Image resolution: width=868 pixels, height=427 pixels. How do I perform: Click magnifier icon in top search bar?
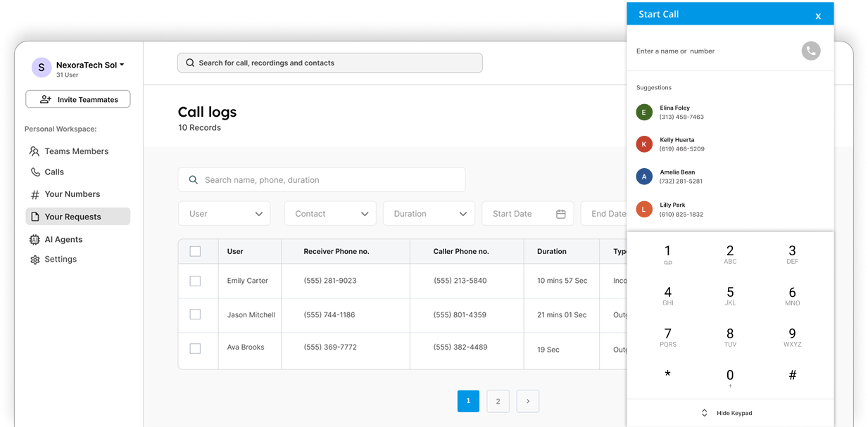[x=190, y=63]
